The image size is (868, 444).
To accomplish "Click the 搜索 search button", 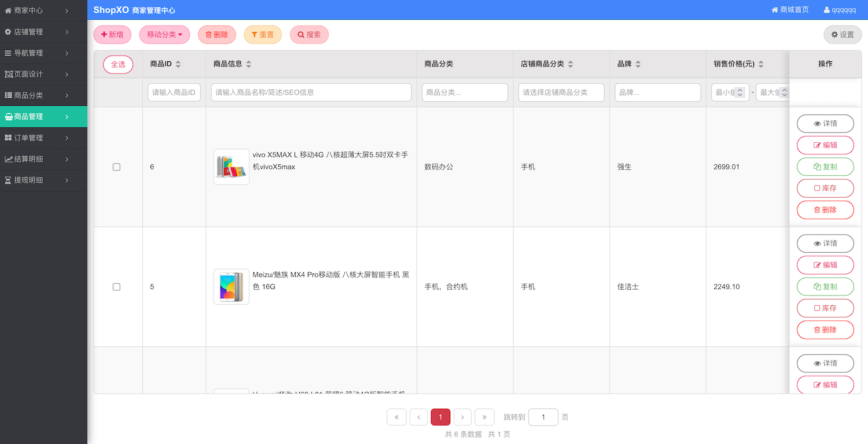I will (x=309, y=35).
